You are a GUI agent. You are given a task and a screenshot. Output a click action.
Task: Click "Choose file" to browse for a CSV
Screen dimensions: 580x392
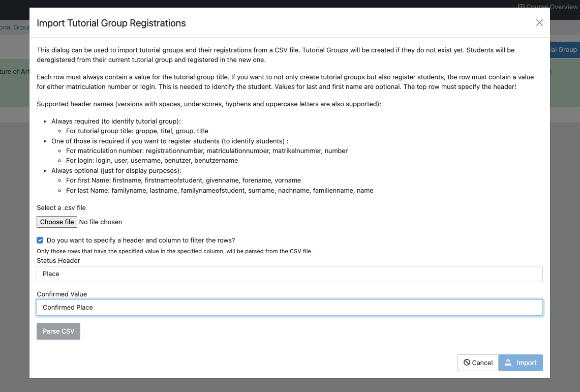coord(56,222)
